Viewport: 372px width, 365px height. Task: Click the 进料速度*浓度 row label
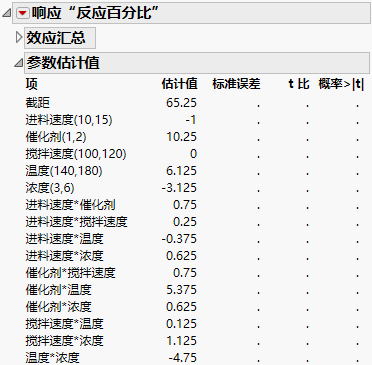click(x=64, y=256)
